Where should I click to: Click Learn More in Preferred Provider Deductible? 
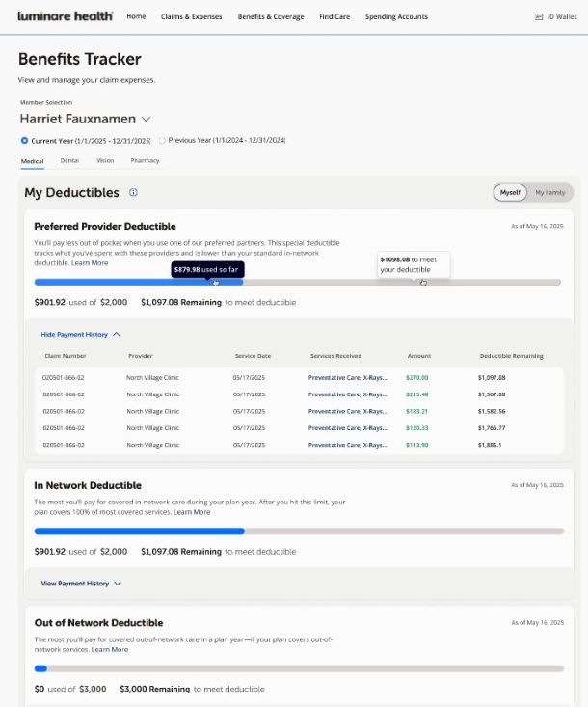click(x=90, y=263)
